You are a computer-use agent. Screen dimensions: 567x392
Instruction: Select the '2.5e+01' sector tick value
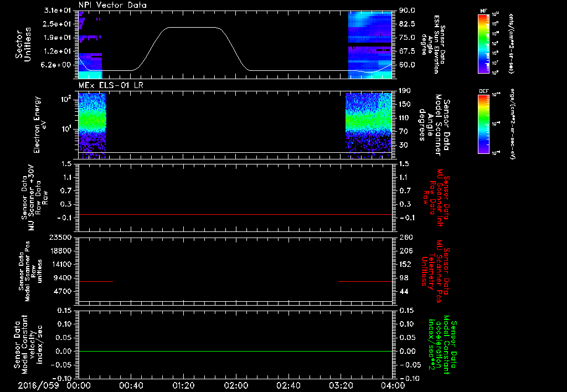click(x=58, y=24)
